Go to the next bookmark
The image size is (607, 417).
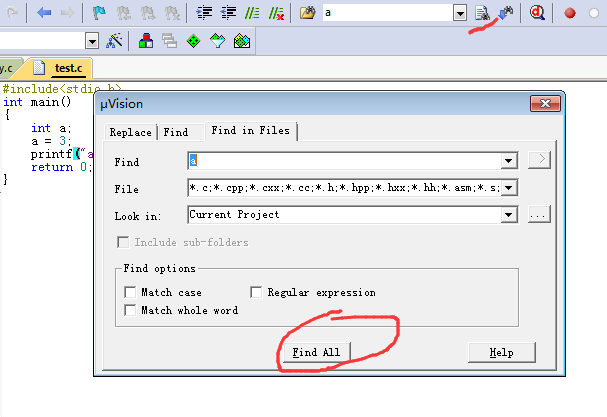148,13
